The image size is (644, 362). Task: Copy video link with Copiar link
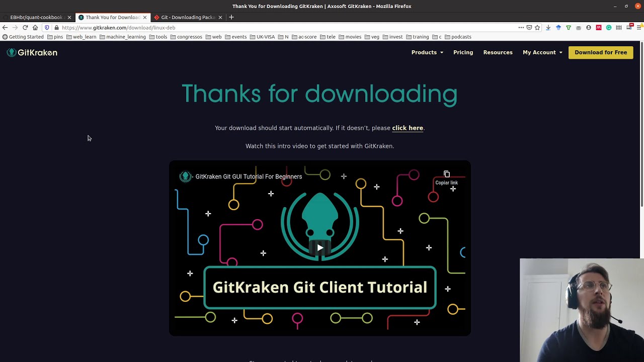(x=446, y=177)
